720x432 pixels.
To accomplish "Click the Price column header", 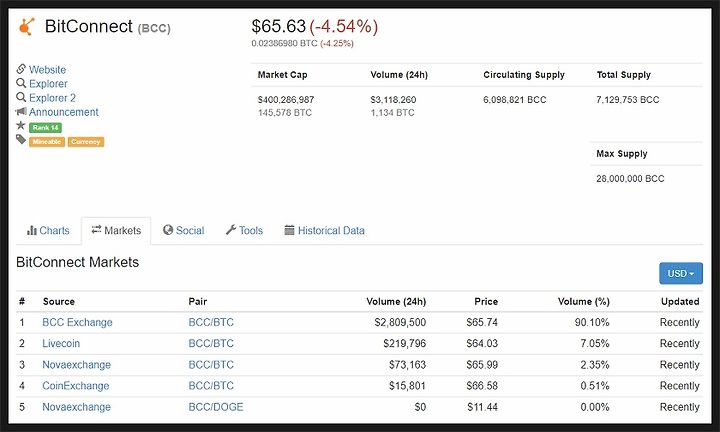I will point(486,302).
